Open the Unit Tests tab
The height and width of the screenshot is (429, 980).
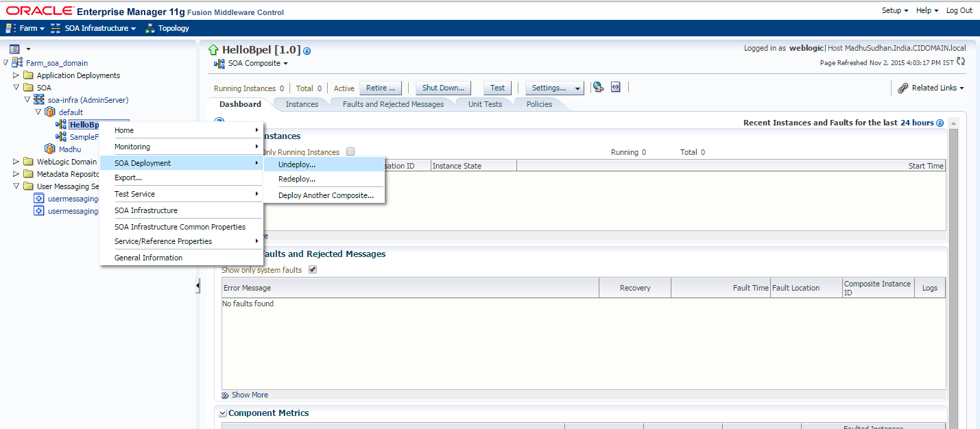coord(485,104)
